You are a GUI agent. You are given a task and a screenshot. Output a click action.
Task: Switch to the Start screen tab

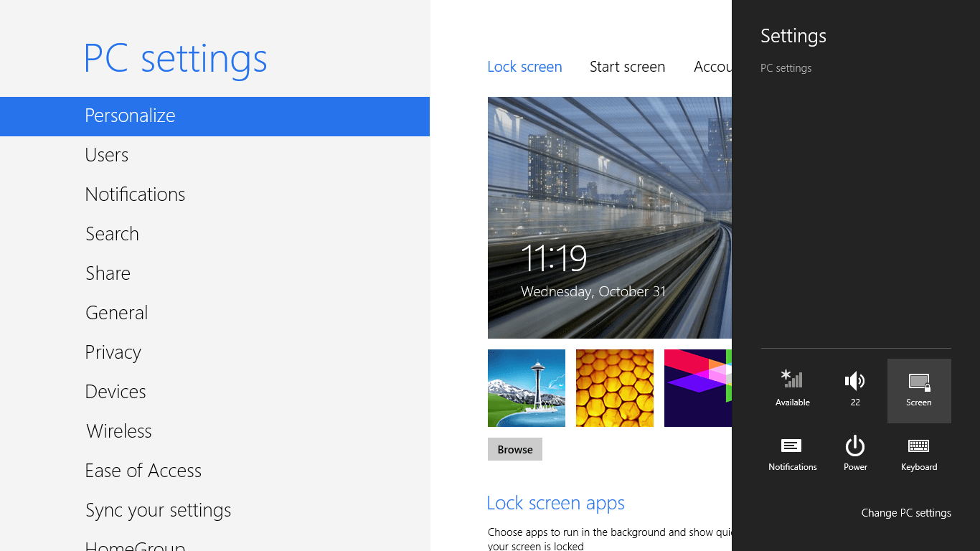(x=627, y=66)
